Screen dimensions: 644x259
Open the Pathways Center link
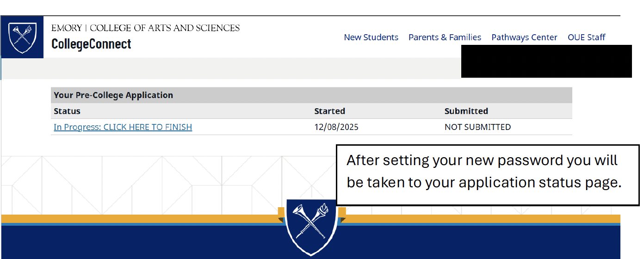click(x=524, y=37)
